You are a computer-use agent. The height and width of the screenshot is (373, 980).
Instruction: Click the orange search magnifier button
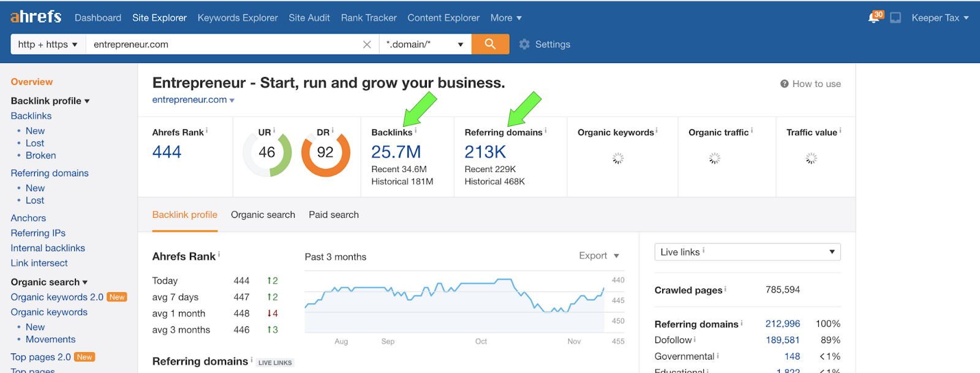(490, 44)
